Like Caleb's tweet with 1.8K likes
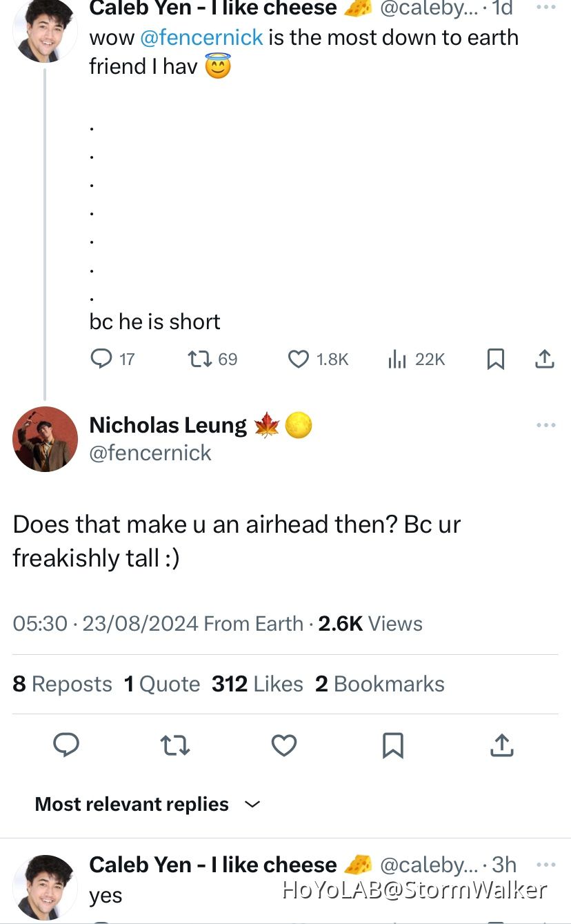Image resolution: width=571 pixels, height=924 pixels. coord(298,359)
